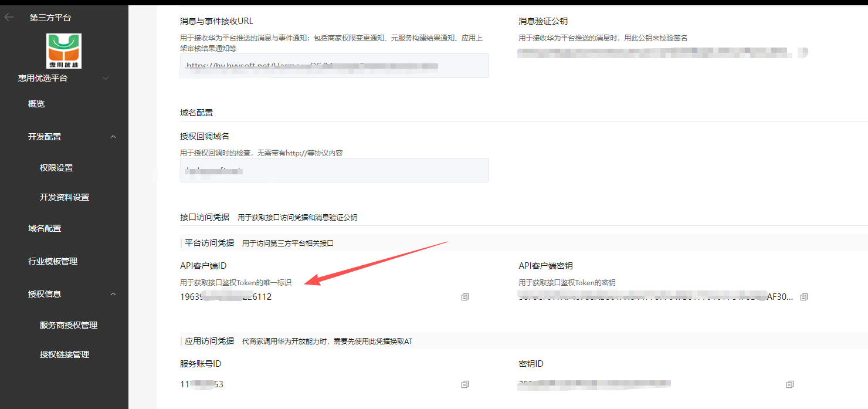Click the 授权回调域名 label
This screenshot has width=868, height=409.
point(205,136)
